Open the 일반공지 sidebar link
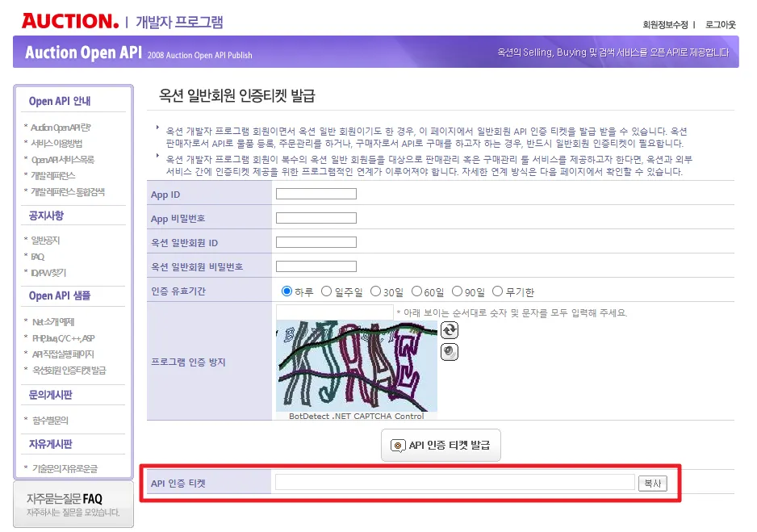This screenshot has width=757, height=532. pos(45,241)
